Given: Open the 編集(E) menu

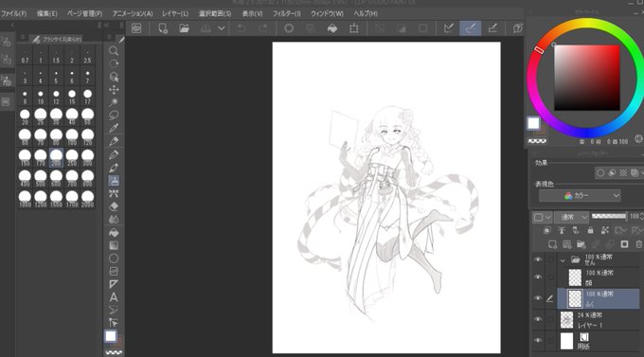Looking at the screenshot, I should [x=47, y=13].
